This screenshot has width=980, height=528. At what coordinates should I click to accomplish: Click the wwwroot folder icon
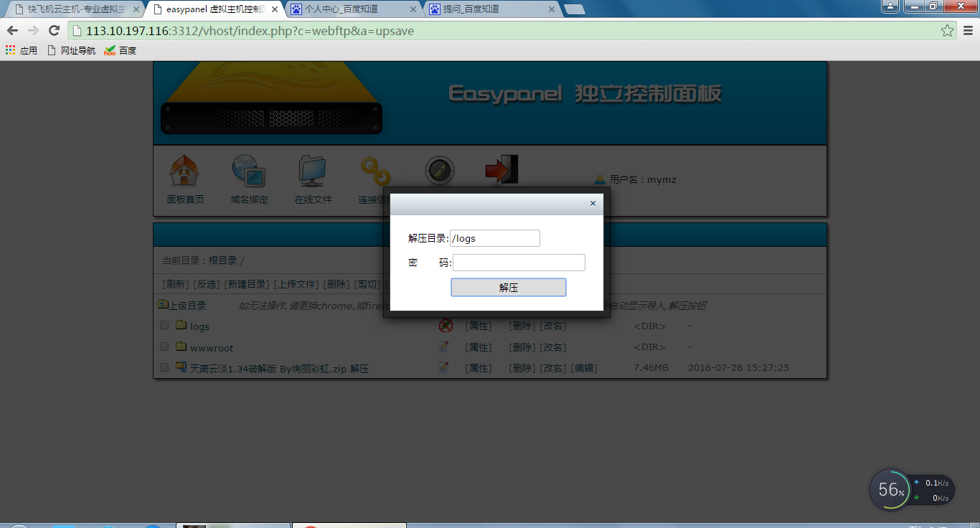[x=181, y=346]
